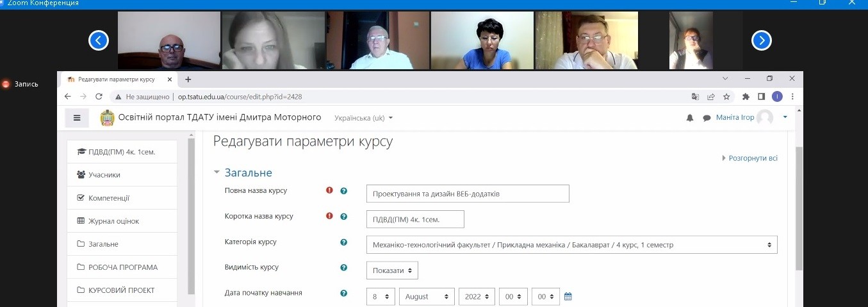The width and height of the screenshot is (868, 307).
Task: Open Учасники in the sidebar
Action: [122, 175]
